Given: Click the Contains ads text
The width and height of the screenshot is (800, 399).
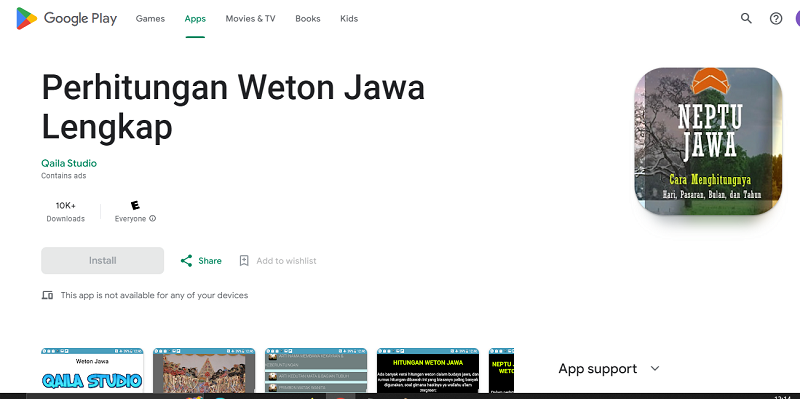Looking at the screenshot, I should tap(64, 176).
